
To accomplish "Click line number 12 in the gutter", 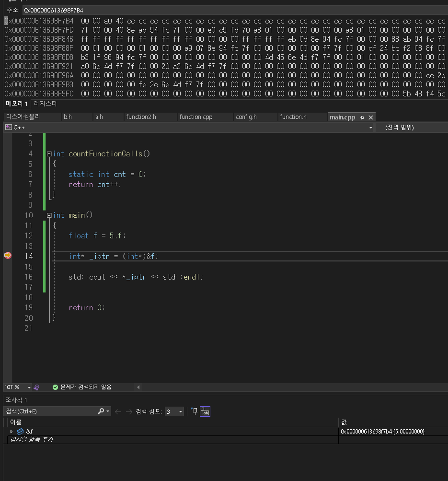I will tap(28, 235).
